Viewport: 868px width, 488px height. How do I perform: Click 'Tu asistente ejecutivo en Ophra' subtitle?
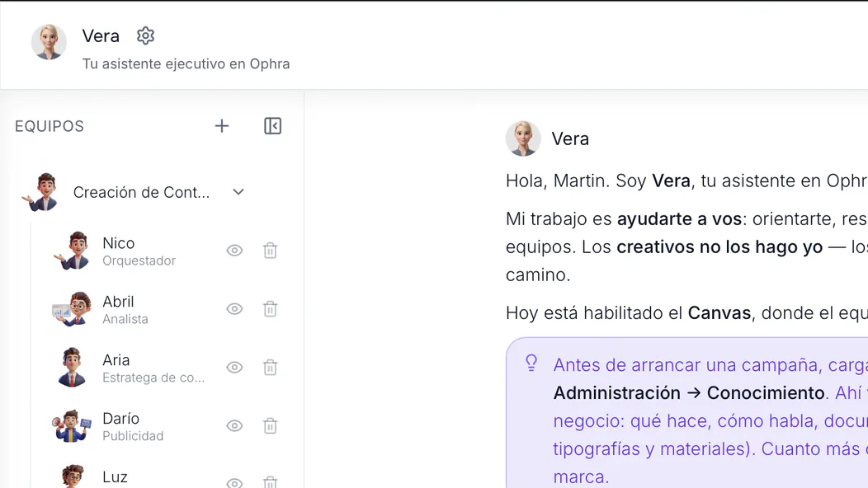(x=186, y=63)
